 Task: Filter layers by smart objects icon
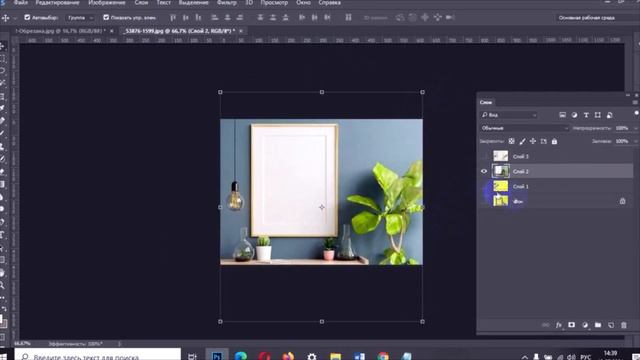click(609, 115)
